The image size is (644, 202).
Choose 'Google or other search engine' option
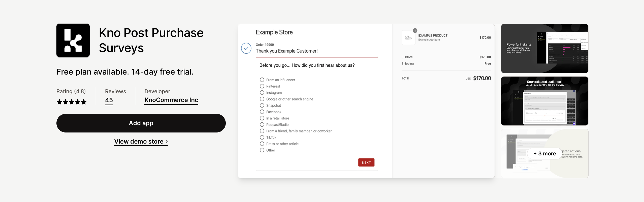click(x=262, y=99)
